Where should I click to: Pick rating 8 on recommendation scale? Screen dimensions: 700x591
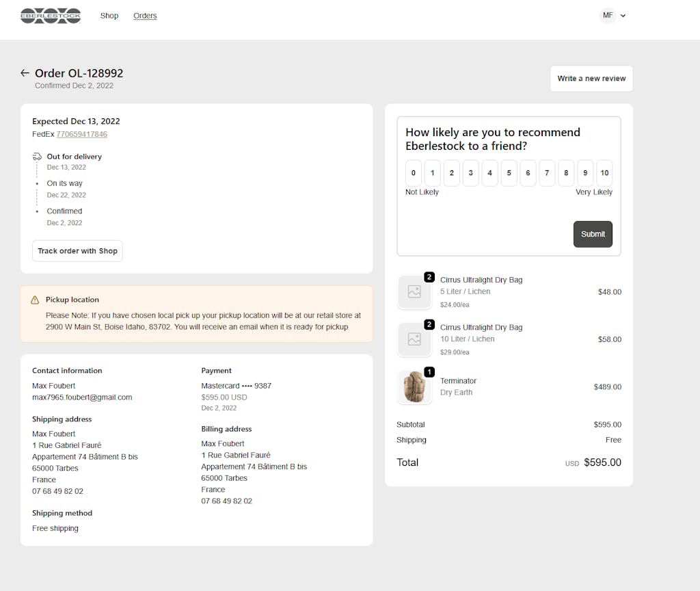(566, 173)
